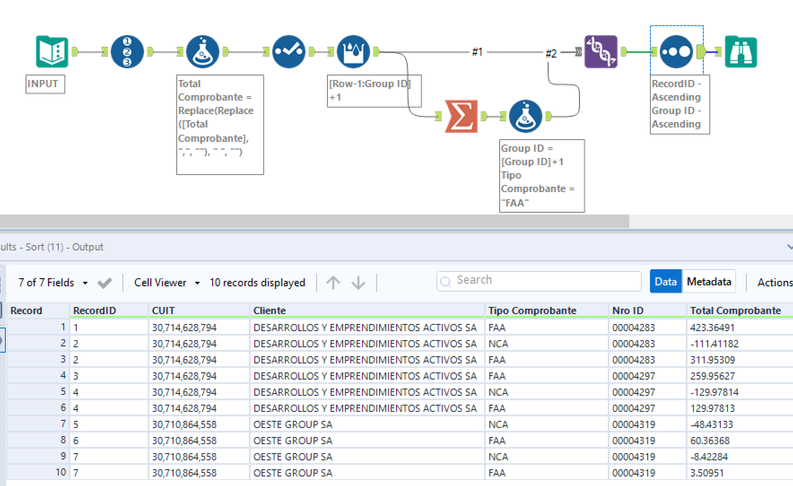Click the 311.95309 total cell
This screenshot has width=793, height=486.
pos(740,360)
